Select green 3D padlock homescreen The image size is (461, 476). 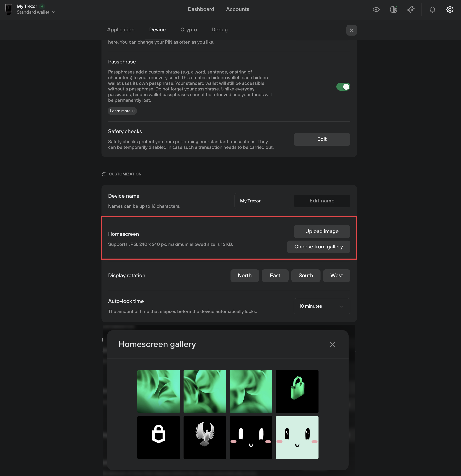(x=297, y=391)
